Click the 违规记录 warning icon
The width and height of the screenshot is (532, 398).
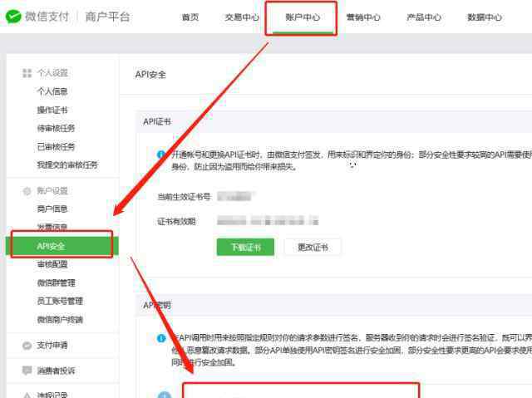click(x=27, y=395)
